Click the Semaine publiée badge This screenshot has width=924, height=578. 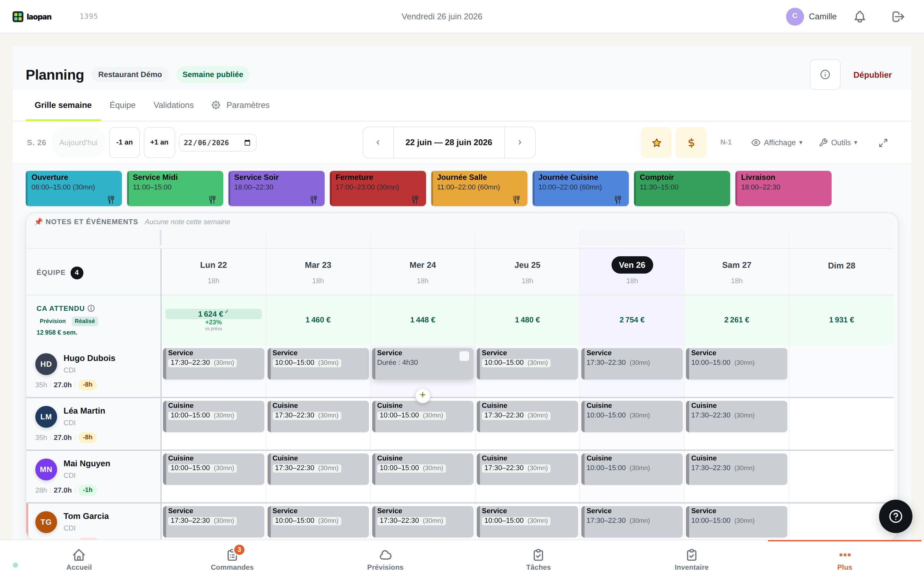213,74
